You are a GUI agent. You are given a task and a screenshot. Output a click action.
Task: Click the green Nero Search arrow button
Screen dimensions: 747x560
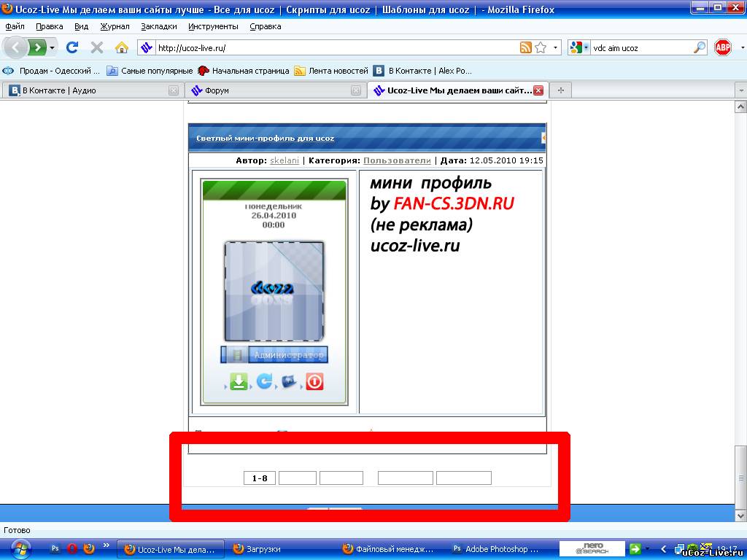coord(635,549)
